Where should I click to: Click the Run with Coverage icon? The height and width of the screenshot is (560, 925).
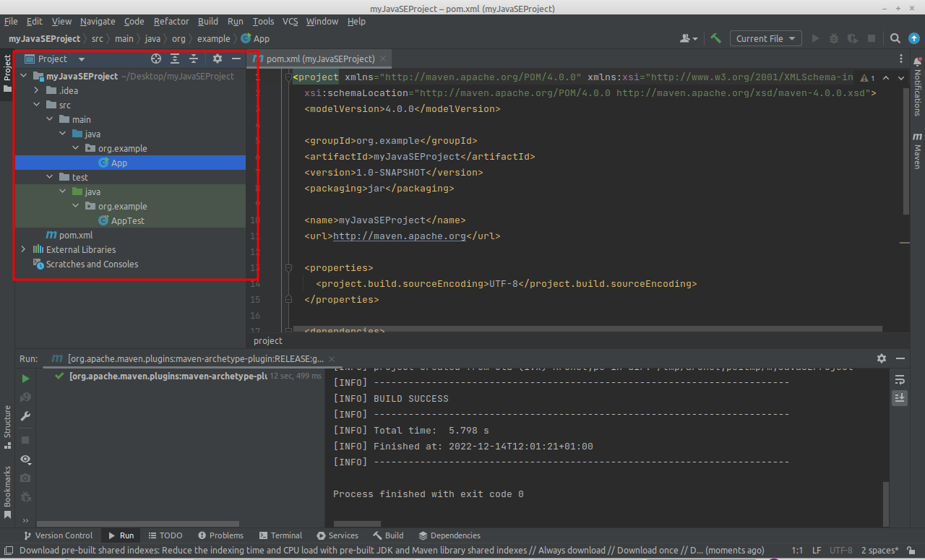tap(853, 38)
